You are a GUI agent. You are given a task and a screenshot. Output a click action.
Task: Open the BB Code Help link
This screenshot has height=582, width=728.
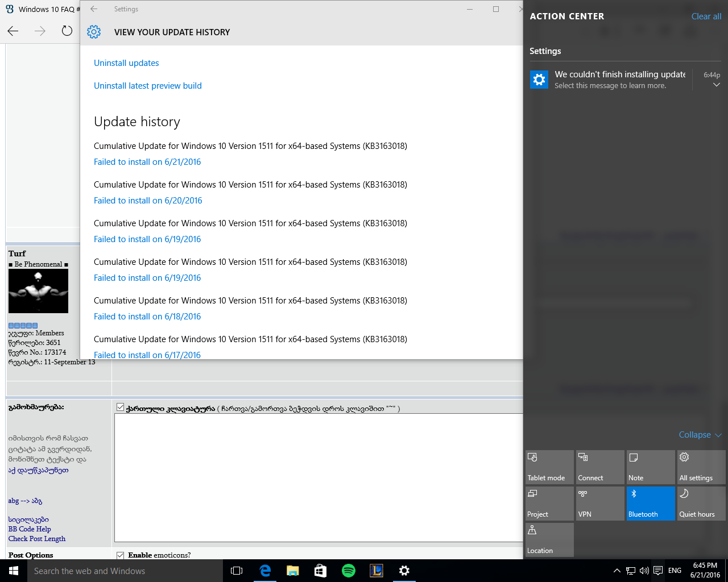(x=30, y=529)
